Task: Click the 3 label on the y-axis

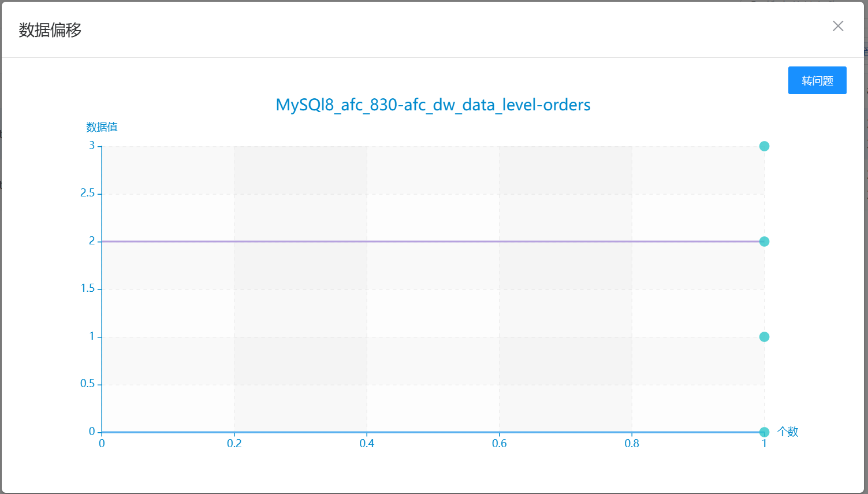Action: 92,146
